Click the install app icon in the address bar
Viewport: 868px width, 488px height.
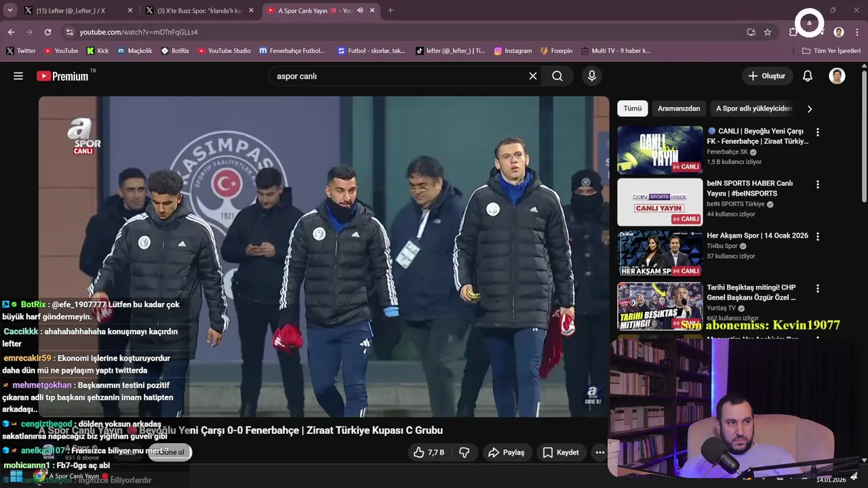[x=751, y=32]
